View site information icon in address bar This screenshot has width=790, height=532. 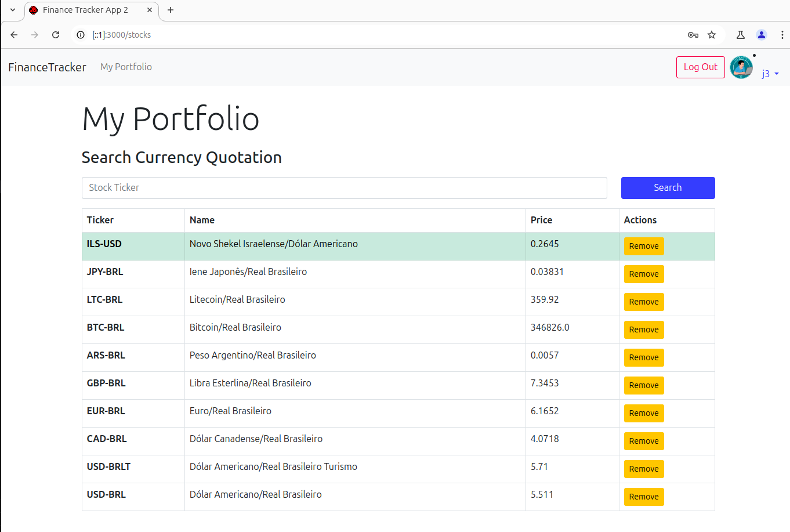click(x=81, y=35)
